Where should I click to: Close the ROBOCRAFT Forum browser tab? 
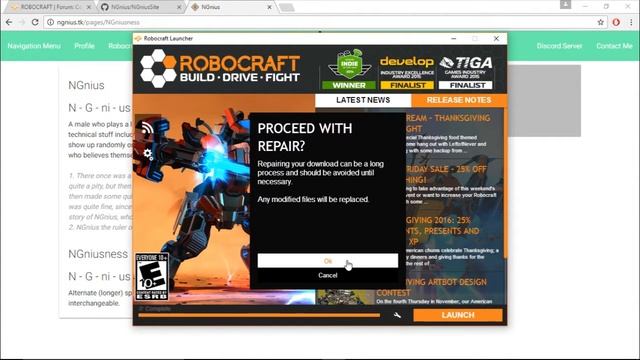pyautogui.click(x=89, y=7)
